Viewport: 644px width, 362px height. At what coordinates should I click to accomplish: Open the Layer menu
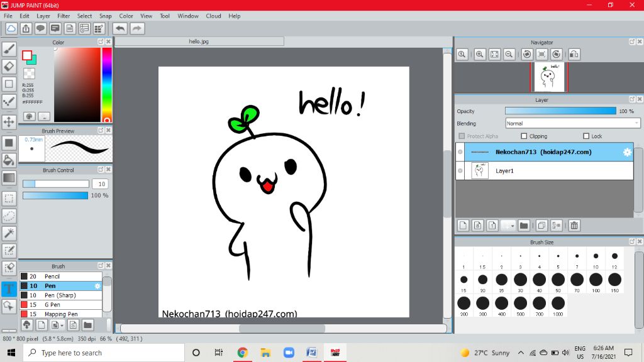43,16
